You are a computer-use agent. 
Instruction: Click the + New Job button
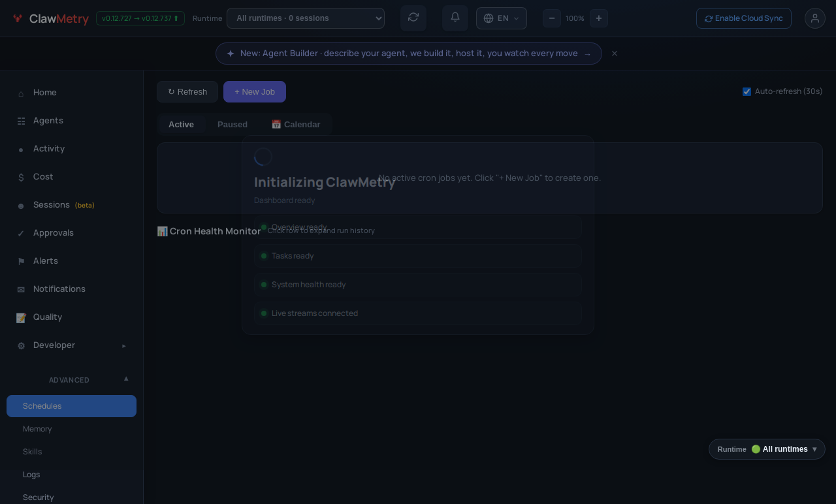click(x=255, y=92)
